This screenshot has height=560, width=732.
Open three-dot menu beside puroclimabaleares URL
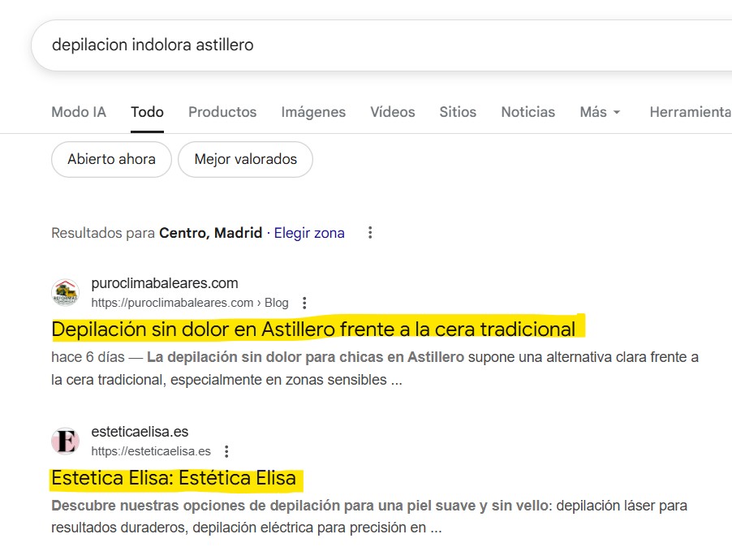click(x=305, y=303)
